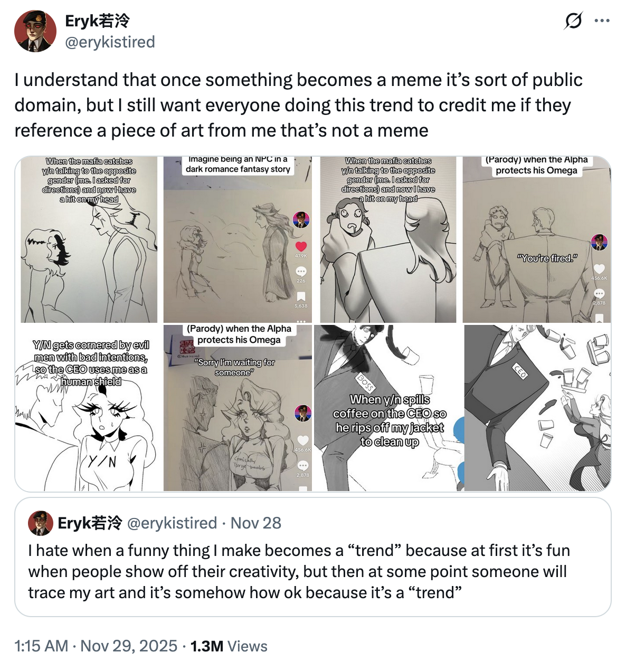Open the three-dot more options menu
Viewport: 626px width, 672px height.
tap(602, 21)
